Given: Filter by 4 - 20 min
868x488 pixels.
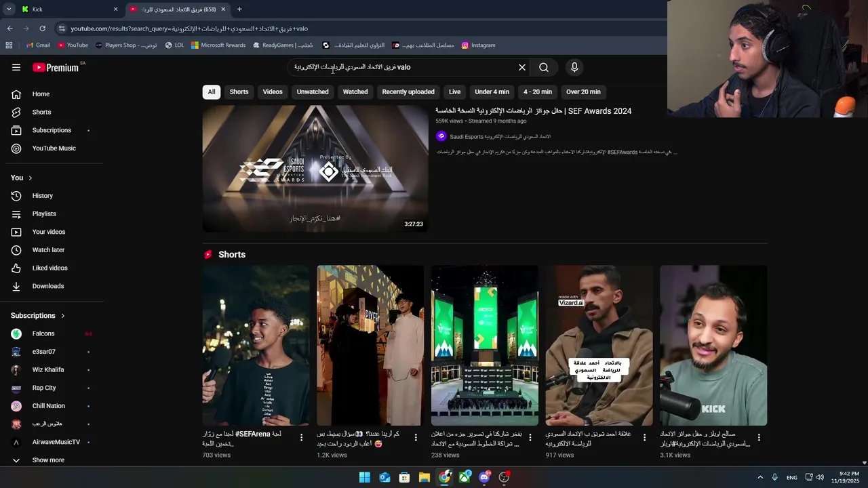Looking at the screenshot, I should pos(538,91).
